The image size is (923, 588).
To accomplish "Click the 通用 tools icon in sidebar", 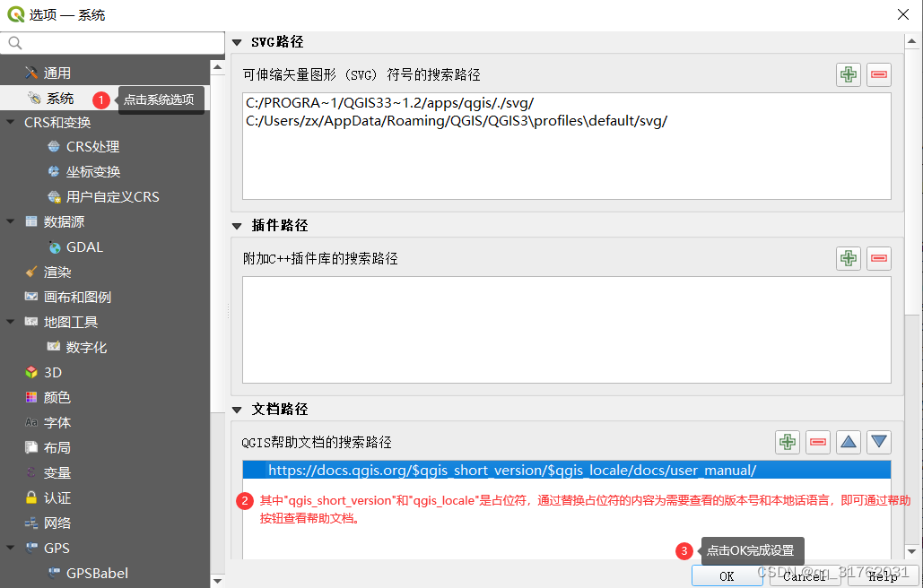I will click(31, 73).
